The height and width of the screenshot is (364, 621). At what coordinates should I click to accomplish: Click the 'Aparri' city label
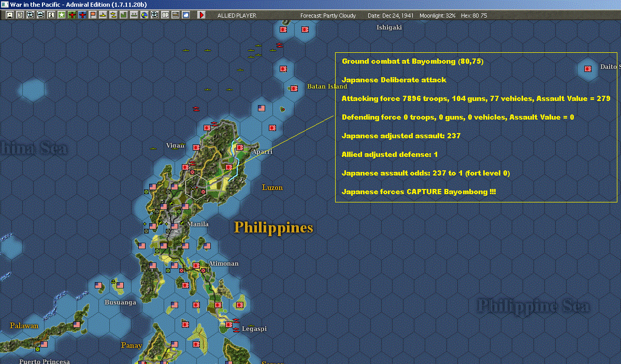(x=262, y=151)
